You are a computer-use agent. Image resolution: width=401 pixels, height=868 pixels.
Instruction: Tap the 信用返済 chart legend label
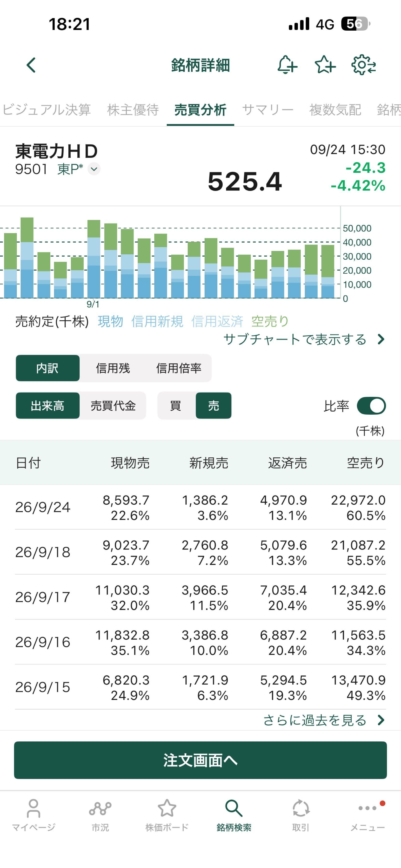click(x=217, y=321)
